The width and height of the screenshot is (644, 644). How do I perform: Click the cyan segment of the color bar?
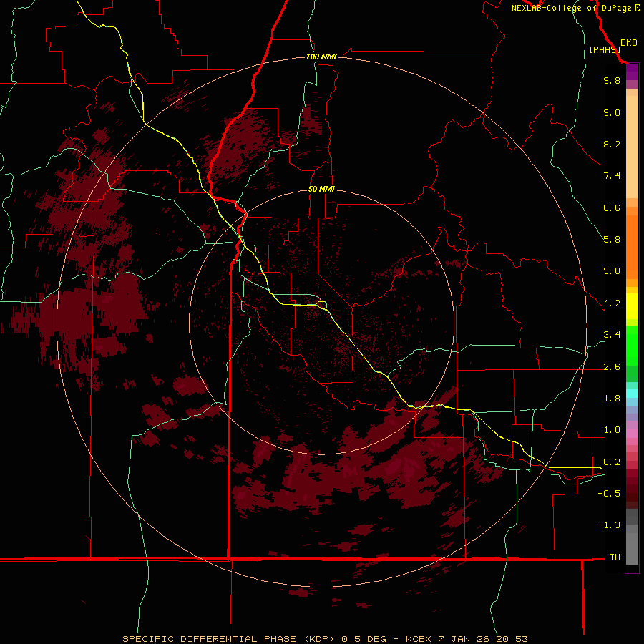(x=632, y=394)
